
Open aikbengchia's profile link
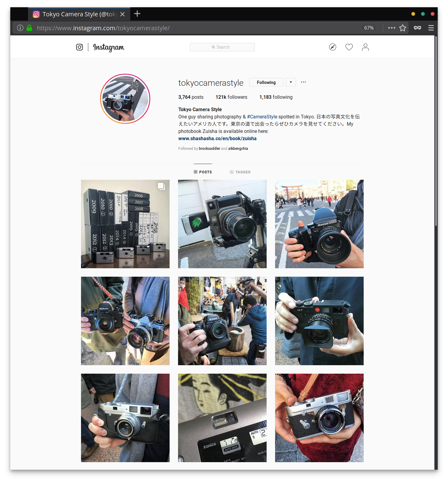pyautogui.click(x=238, y=149)
